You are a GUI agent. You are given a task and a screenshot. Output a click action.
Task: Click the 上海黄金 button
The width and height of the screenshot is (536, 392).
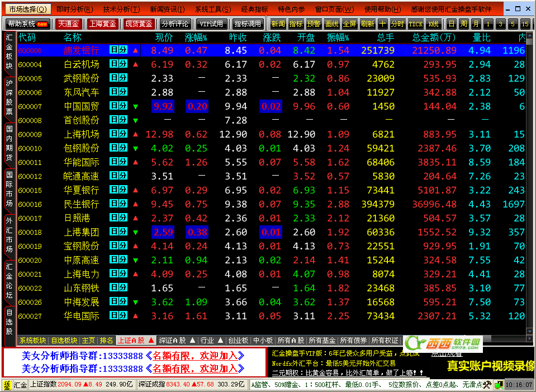click(x=103, y=24)
